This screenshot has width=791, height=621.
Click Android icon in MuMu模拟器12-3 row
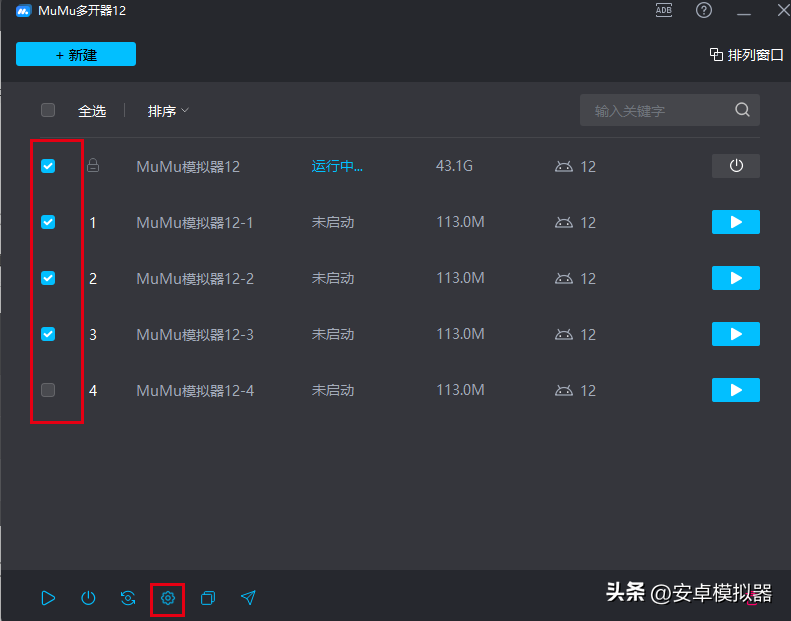[x=563, y=334]
